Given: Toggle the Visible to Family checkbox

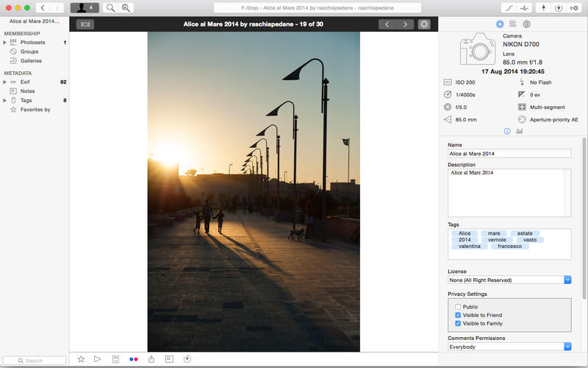Looking at the screenshot, I should point(458,323).
